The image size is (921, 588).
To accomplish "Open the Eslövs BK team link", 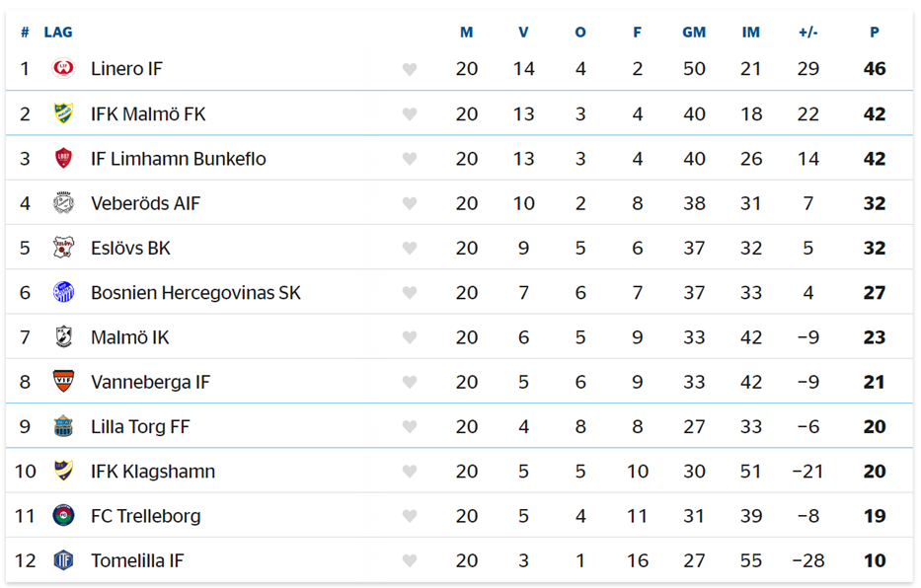I will point(130,249).
